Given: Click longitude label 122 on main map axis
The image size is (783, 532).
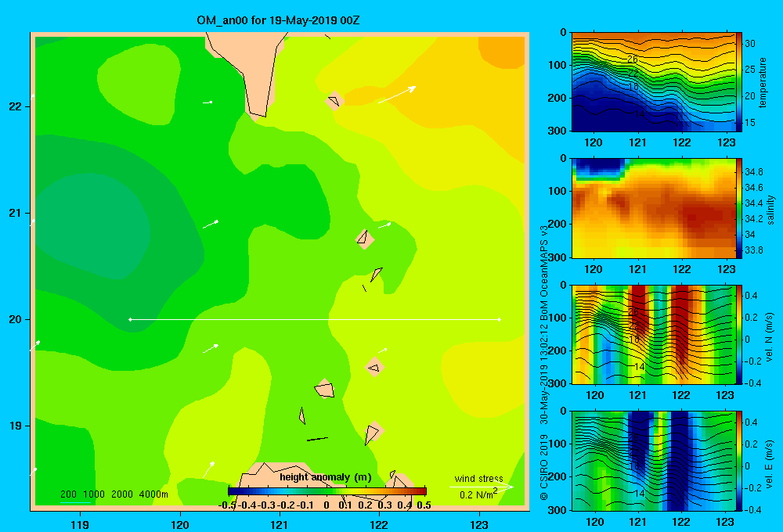Looking at the screenshot, I should click(x=379, y=524).
